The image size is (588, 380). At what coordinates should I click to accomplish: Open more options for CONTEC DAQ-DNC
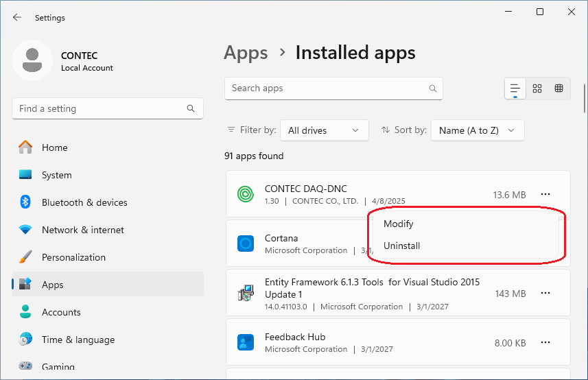545,194
